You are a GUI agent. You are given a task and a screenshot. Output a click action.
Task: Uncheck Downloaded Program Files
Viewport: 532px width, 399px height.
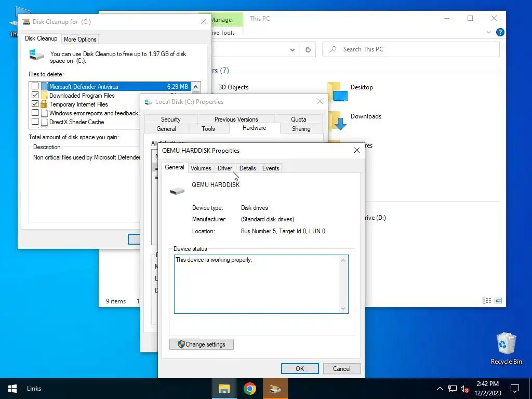(x=35, y=95)
